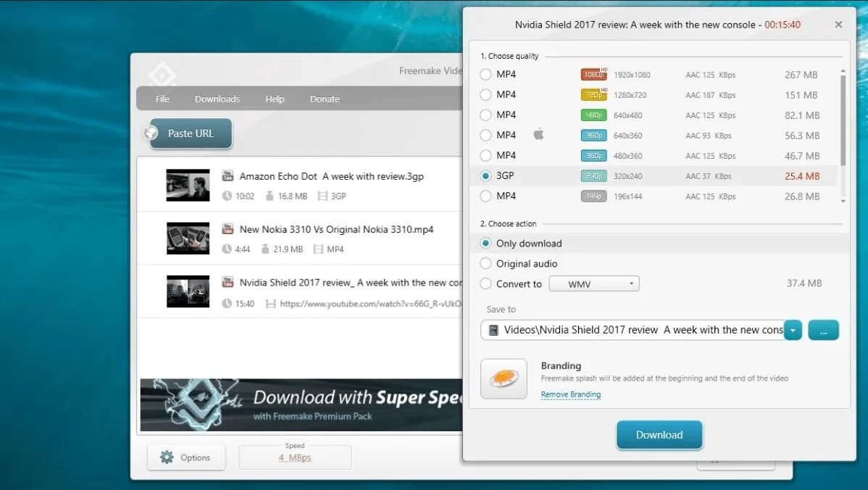The height and width of the screenshot is (490, 868).
Task: Click the browse folder ellipsis button
Action: [823, 330]
